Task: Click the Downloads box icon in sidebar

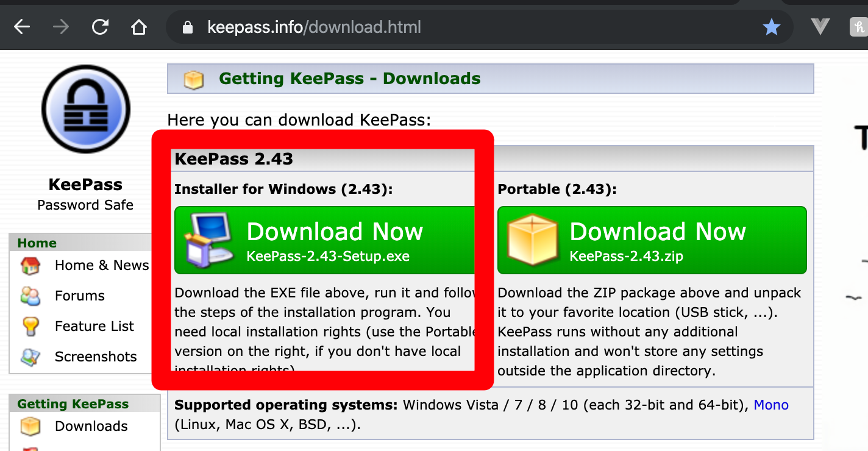Action: [x=30, y=427]
